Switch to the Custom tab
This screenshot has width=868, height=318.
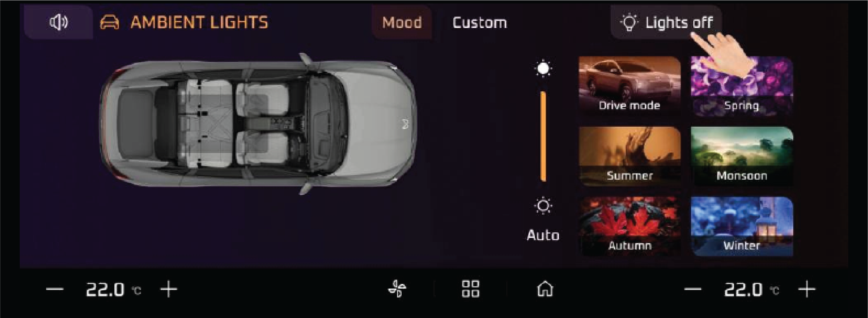[x=480, y=22]
